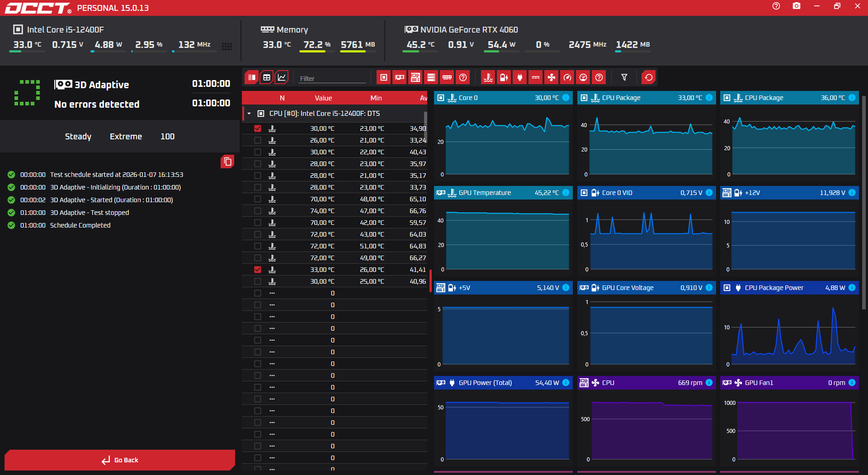This screenshot has width=868, height=475.
Task: Copy the test log to clipboard
Action: tap(227, 161)
